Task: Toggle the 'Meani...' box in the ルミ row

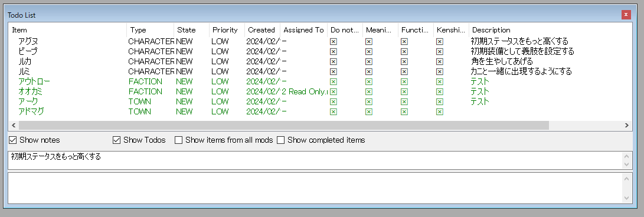Action: coord(369,71)
